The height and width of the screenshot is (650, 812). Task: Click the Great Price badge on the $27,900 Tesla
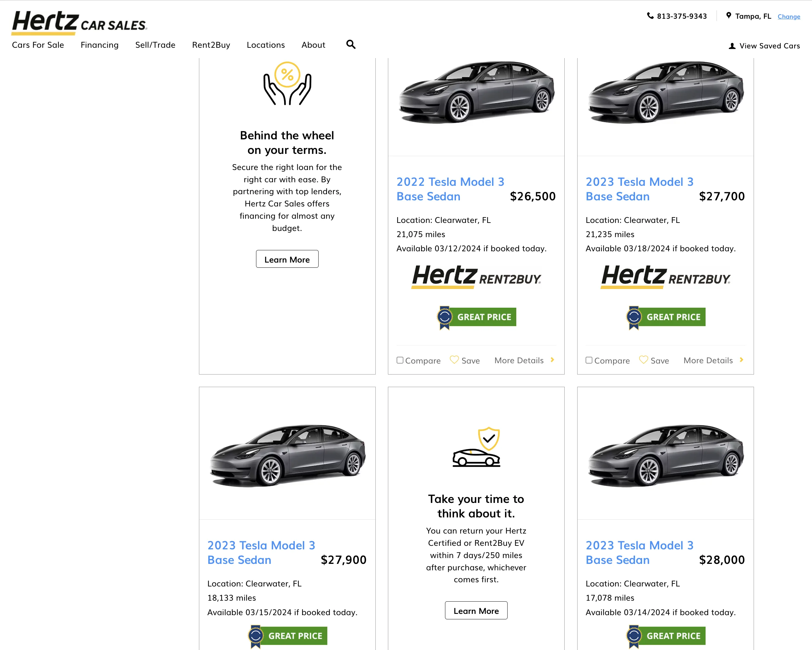(x=287, y=636)
